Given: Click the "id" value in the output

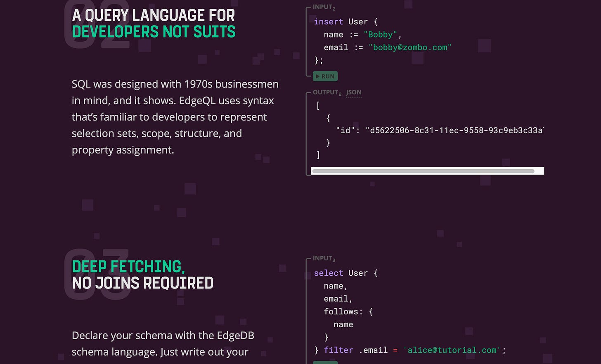Looking at the screenshot, I should click(455, 130).
